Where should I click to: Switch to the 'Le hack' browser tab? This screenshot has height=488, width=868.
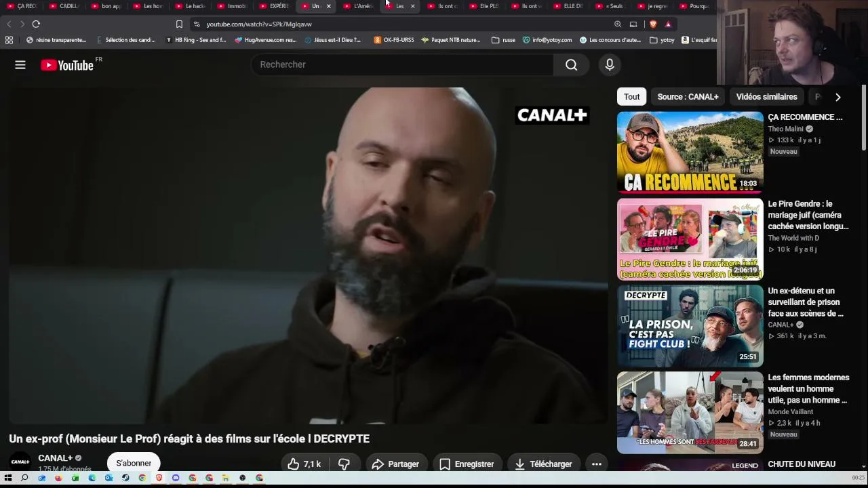pos(191,6)
